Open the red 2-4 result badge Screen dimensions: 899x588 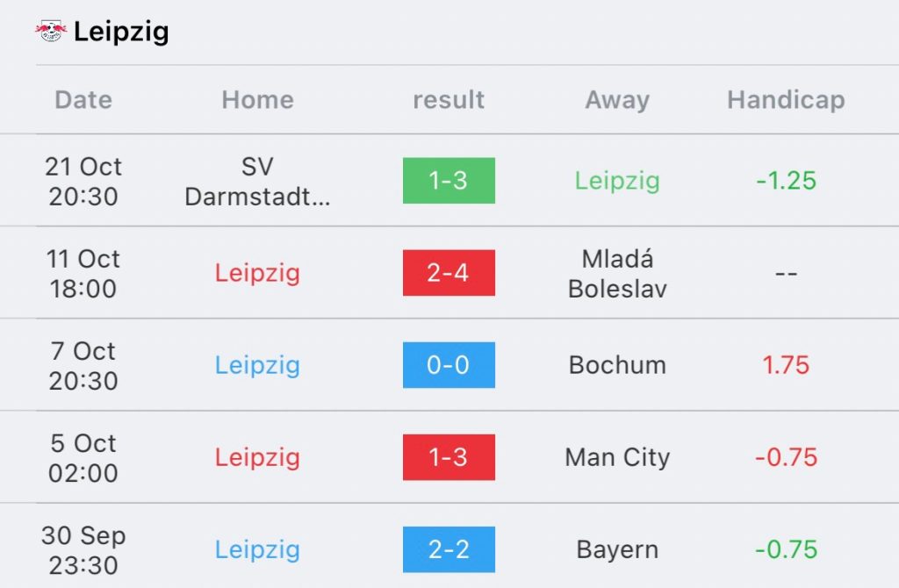[x=449, y=273]
